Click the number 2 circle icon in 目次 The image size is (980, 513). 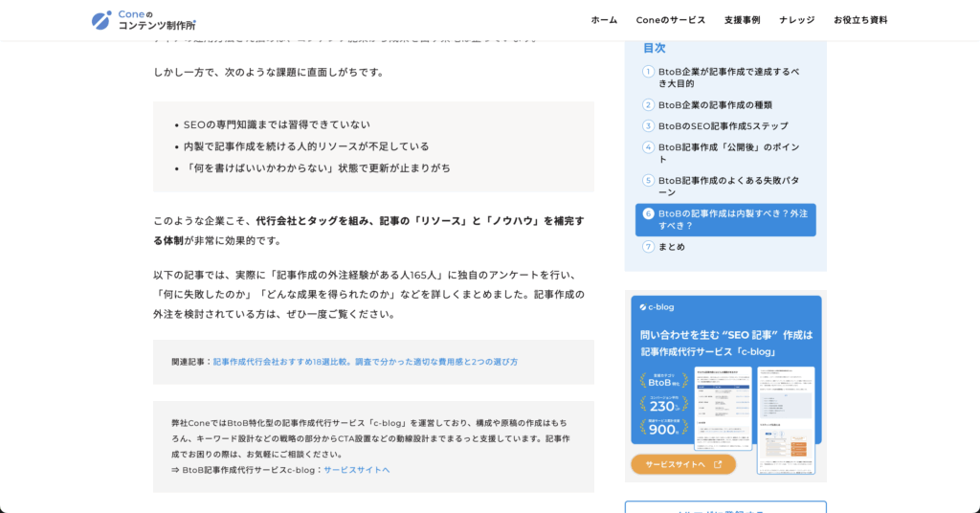[648, 105]
